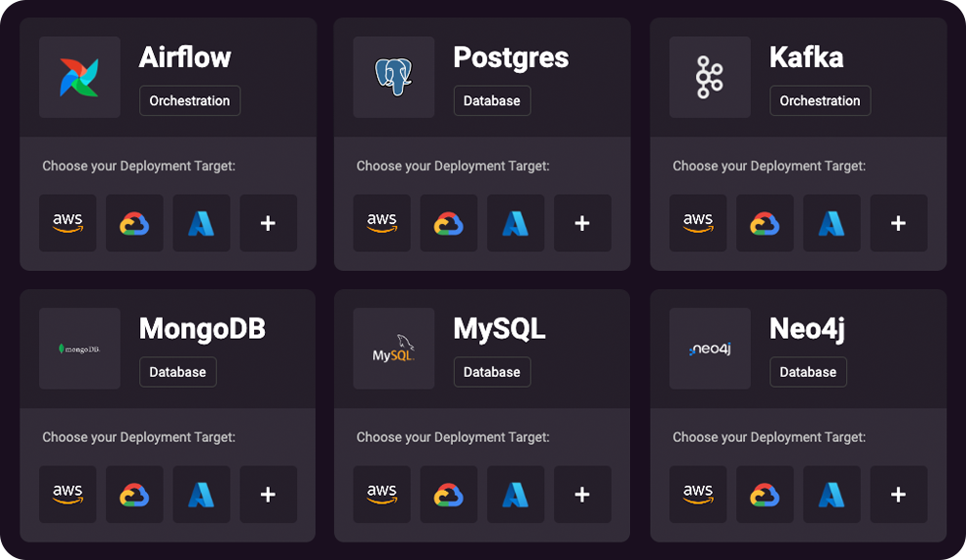966x560 pixels.
Task: Choose AWS deployment for Kafka
Action: (x=698, y=223)
